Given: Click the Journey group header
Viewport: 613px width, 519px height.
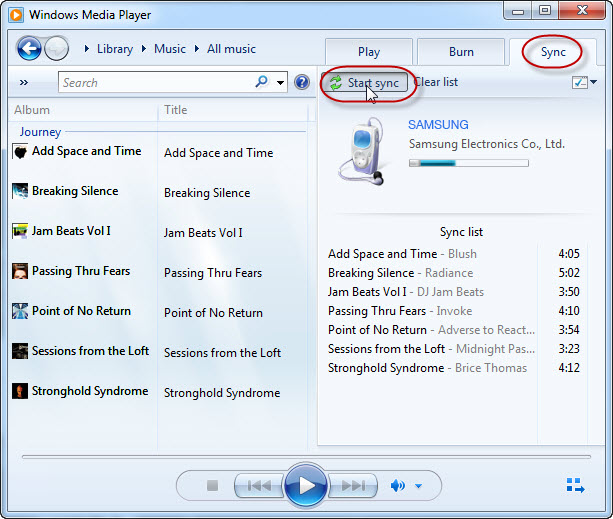Looking at the screenshot, I should (40, 132).
